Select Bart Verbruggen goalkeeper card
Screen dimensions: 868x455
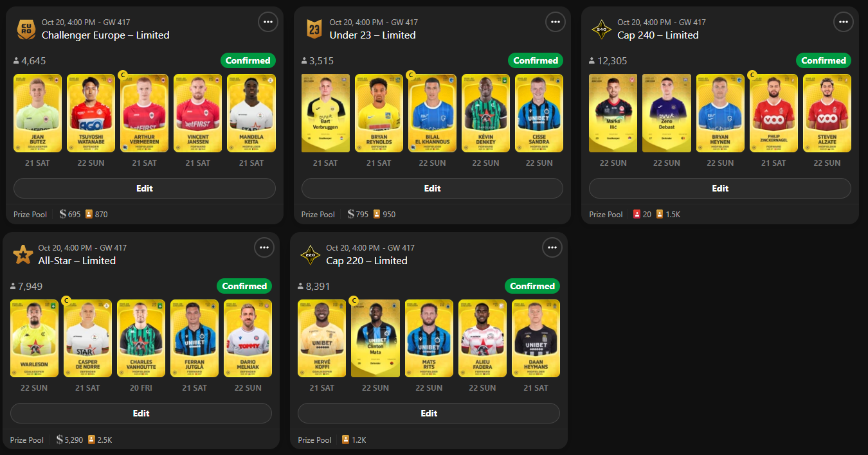(x=325, y=113)
